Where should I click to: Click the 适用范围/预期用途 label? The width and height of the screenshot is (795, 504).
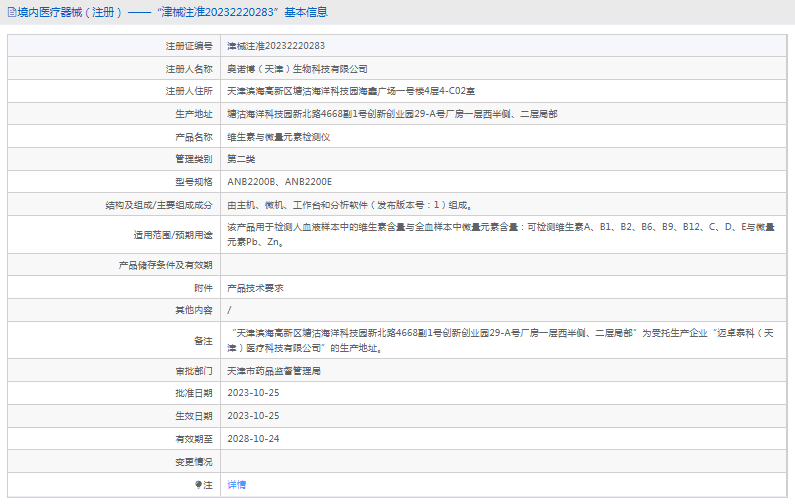click(173, 235)
